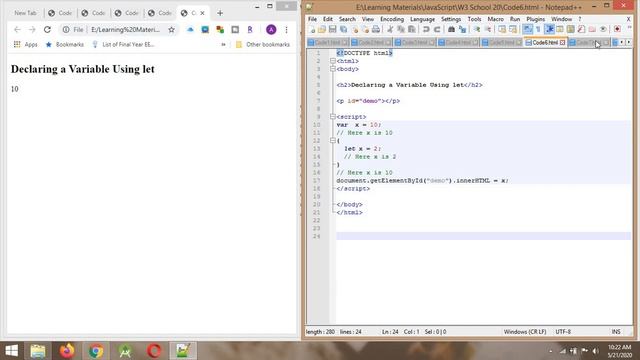Open the Macro menu
The image size is (640, 360).
point(496,19)
